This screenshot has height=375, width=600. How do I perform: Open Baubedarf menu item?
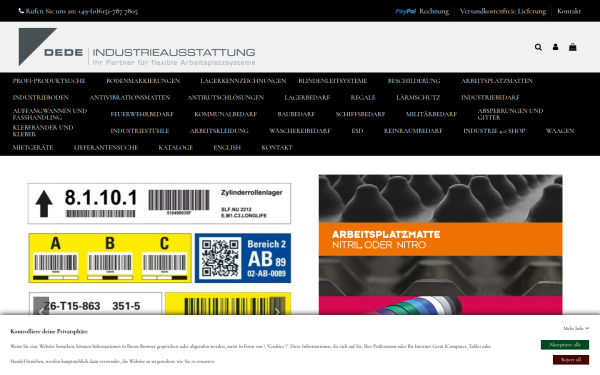tap(296, 114)
